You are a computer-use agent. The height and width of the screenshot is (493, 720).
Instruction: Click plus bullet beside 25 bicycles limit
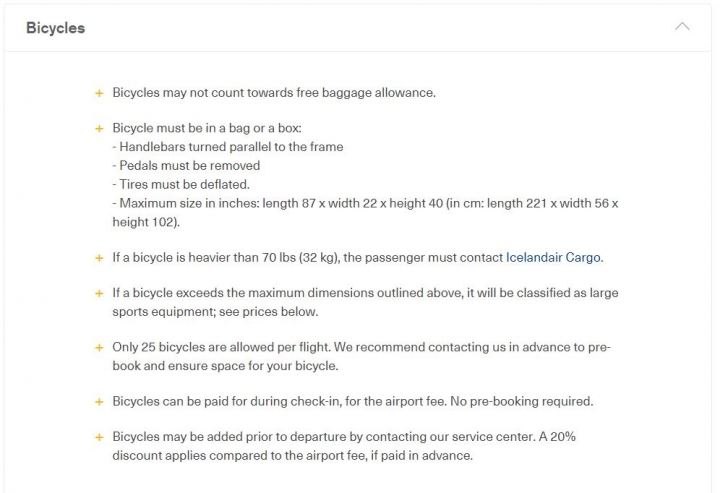tap(99, 347)
